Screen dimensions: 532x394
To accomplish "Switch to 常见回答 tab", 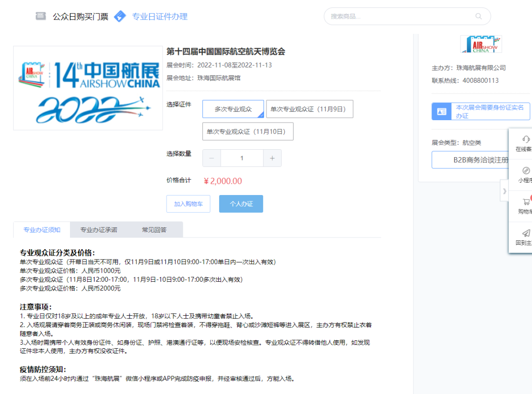I will pos(154,230).
